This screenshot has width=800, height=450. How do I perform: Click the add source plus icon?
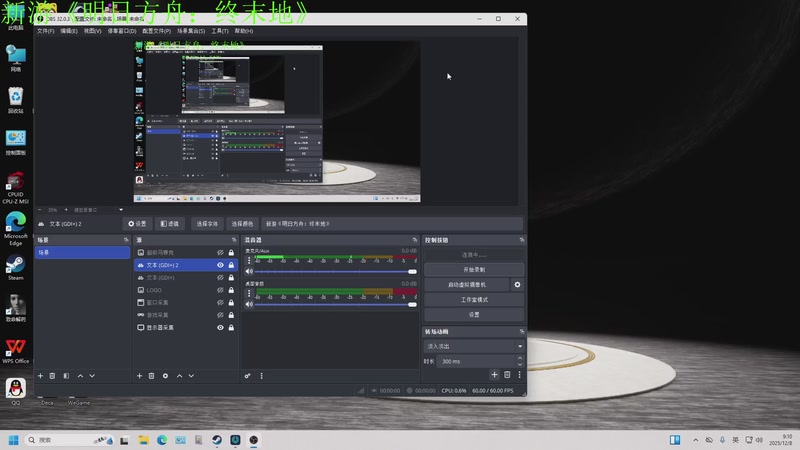pos(139,375)
